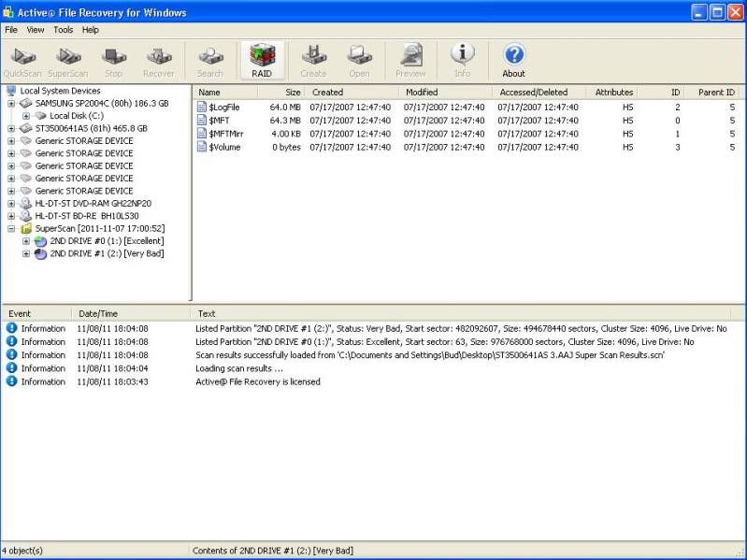The image size is (747, 560).
Task: Sort files by Name column header
Action: coord(225,92)
